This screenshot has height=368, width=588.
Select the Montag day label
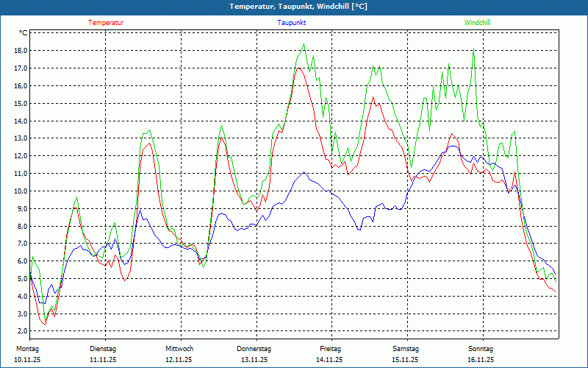tap(27, 349)
